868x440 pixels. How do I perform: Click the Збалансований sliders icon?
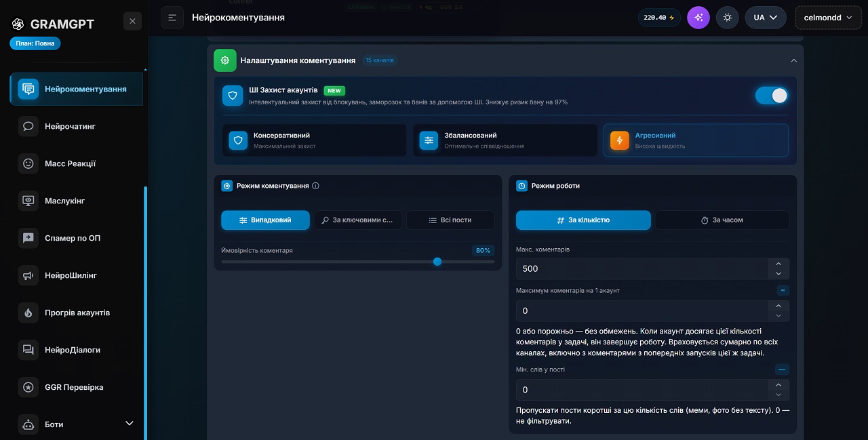429,140
